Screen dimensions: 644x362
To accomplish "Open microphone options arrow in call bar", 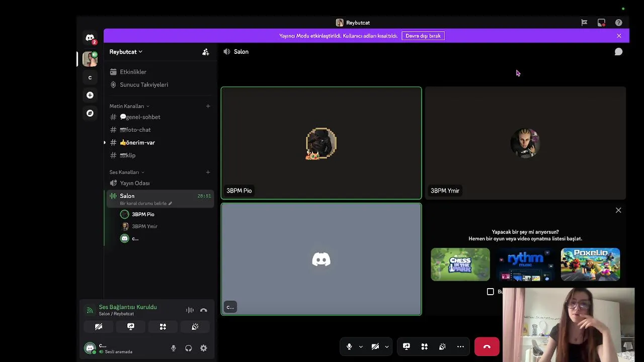I will [x=361, y=346].
